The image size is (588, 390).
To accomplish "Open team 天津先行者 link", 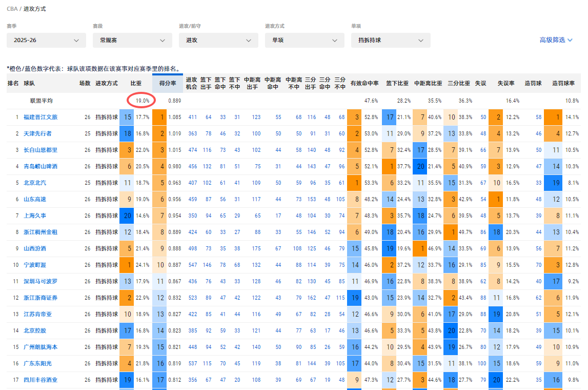I will click(37, 133).
